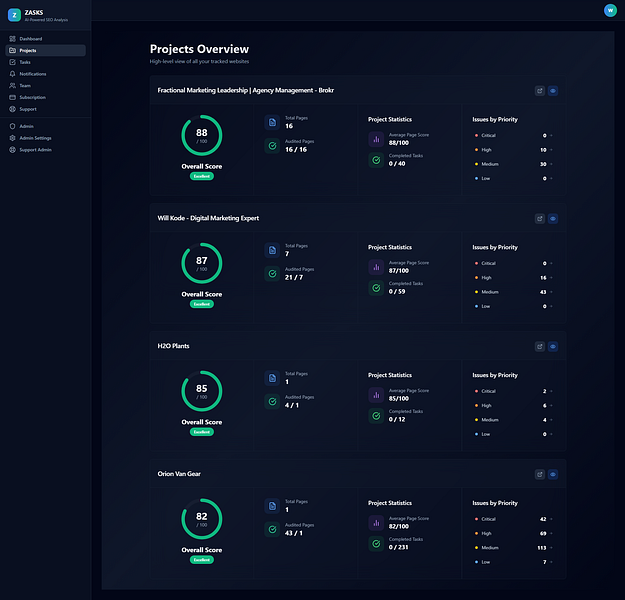
Task: Click Audited Pages icon in H2O Plants card
Action: pyautogui.click(x=272, y=401)
